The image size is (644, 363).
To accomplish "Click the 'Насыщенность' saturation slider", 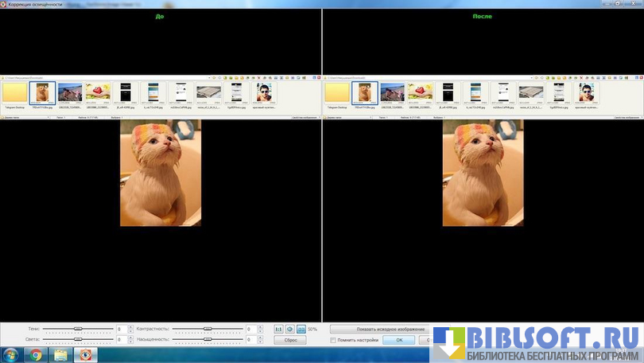I will pos(208,339).
